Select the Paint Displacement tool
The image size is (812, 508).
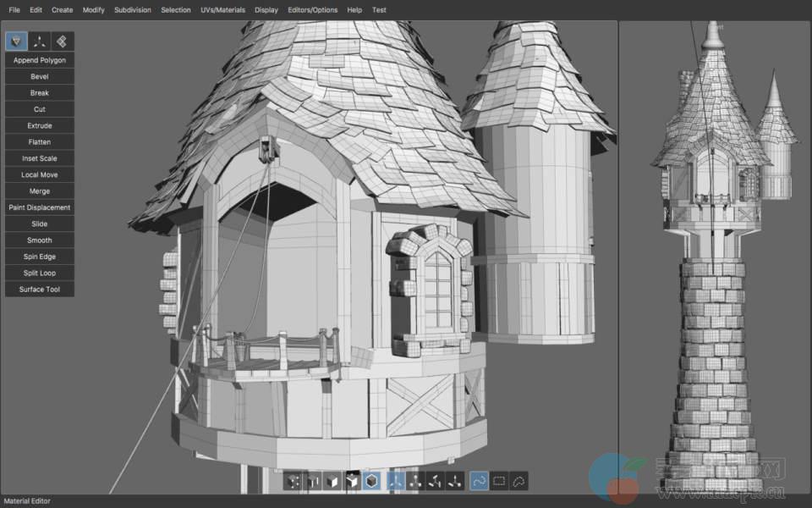click(40, 207)
